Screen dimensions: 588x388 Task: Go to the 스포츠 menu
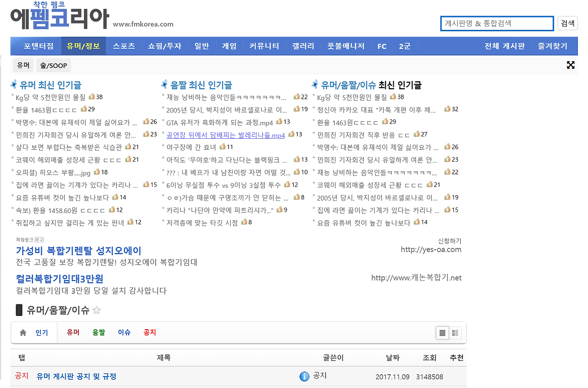[x=124, y=46]
